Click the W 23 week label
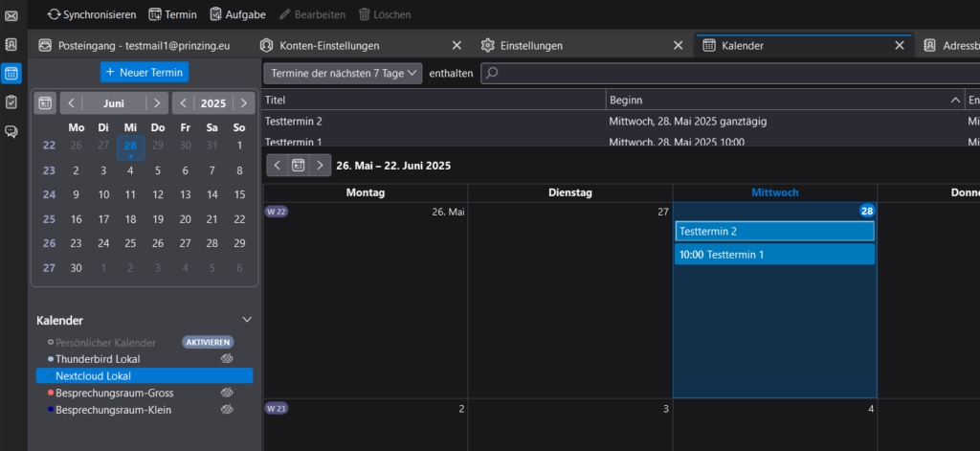 click(277, 408)
